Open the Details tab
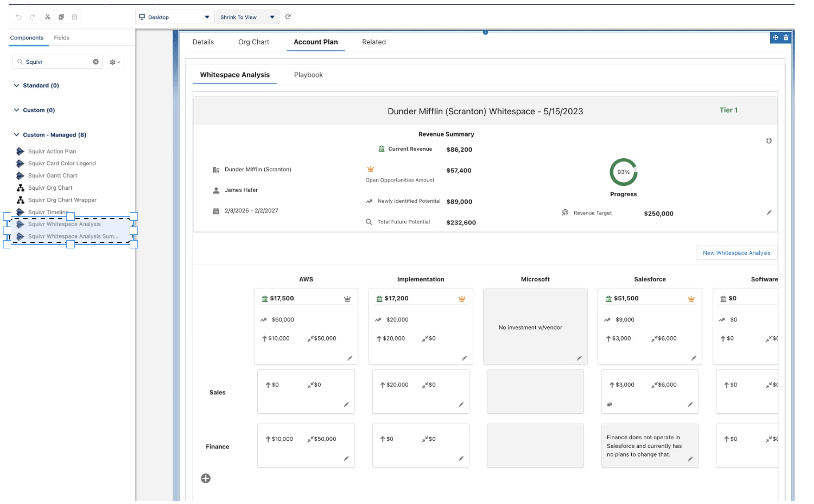 pyautogui.click(x=203, y=42)
